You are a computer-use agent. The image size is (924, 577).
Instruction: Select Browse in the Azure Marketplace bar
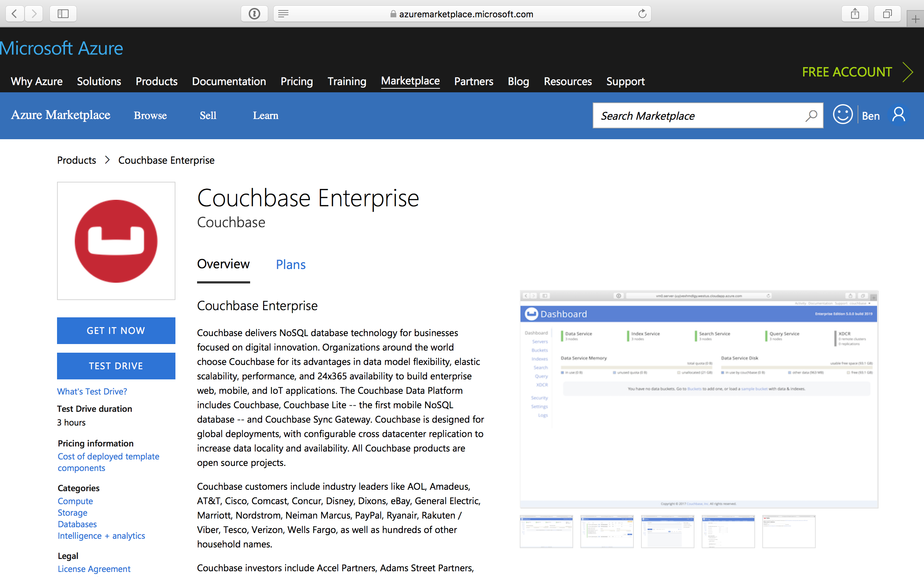[x=150, y=115]
